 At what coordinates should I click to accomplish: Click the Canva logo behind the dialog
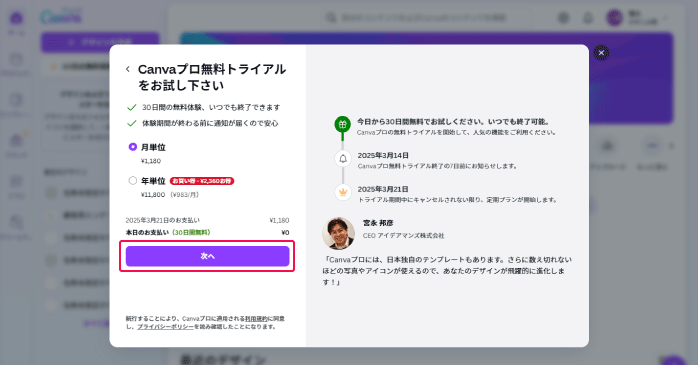61,18
